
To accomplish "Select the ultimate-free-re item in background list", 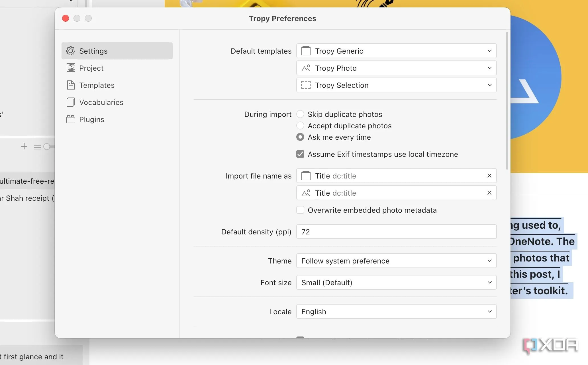I will click(x=27, y=181).
